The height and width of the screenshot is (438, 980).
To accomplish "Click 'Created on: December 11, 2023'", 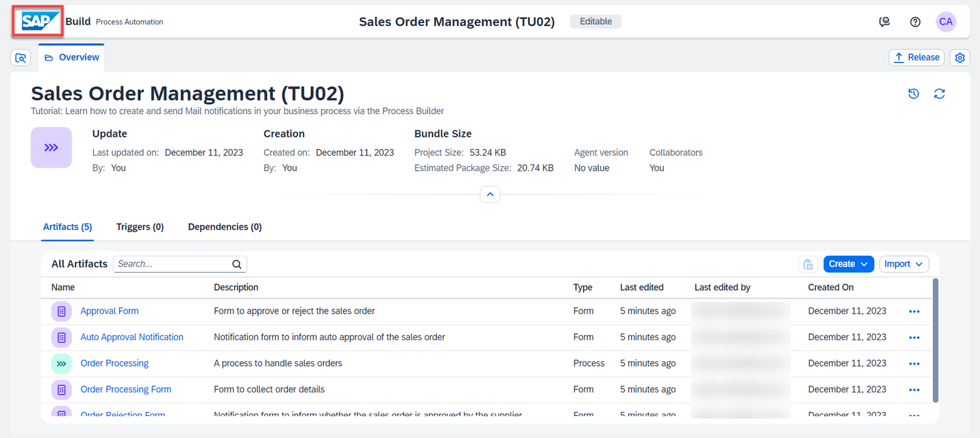I will (x=329, y=152).
